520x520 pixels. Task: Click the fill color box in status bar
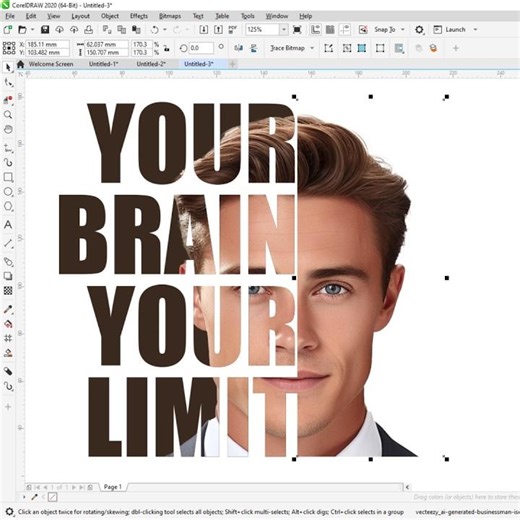point(52,497)
